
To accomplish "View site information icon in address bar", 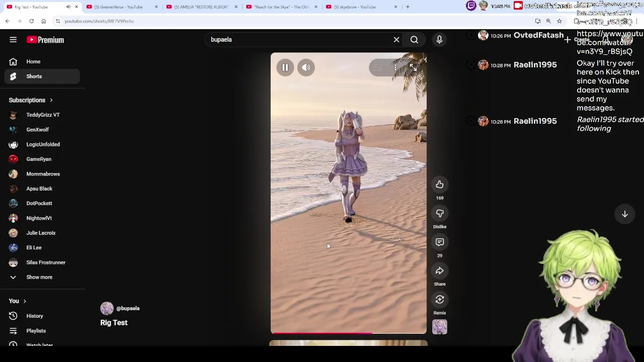I will (58, 21).
